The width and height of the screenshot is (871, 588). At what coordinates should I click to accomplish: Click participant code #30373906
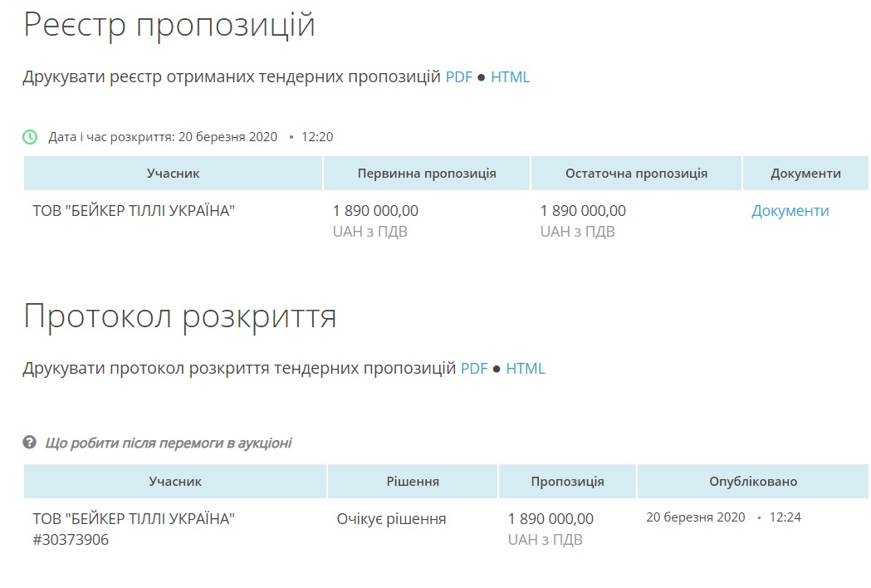[x=71, y=540]
